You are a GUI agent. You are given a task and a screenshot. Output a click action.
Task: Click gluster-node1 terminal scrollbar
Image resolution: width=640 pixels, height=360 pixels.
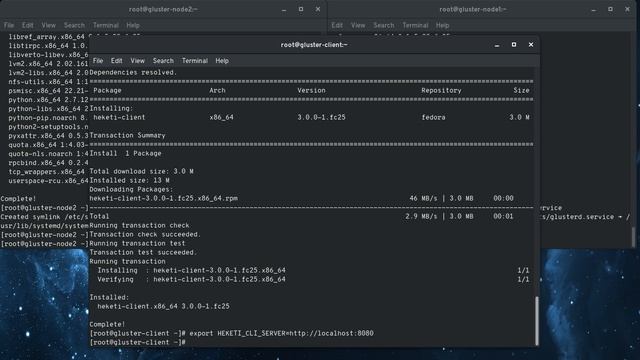633,237
